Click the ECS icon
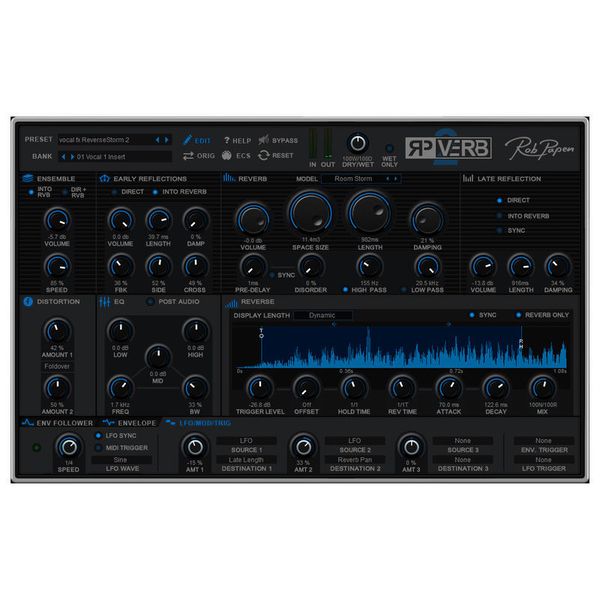Screen dimensions: 600x600 [227, 155]
